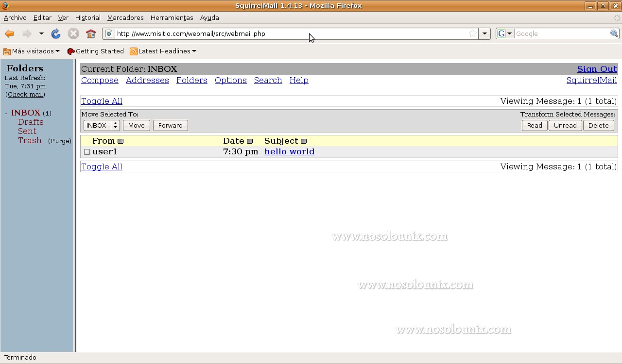Viewport: 622px width, 364px height.
Task: Open the Ver menu
Action: point(63,17)
